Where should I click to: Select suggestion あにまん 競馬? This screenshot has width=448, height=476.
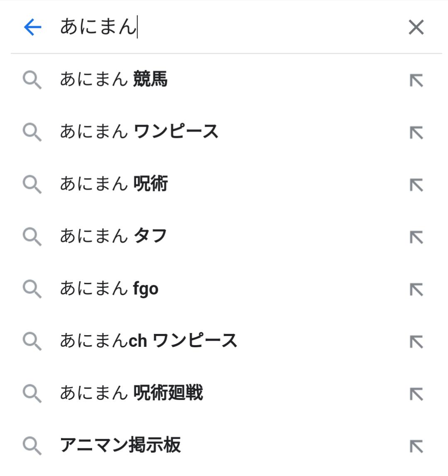tap(114, 79)
